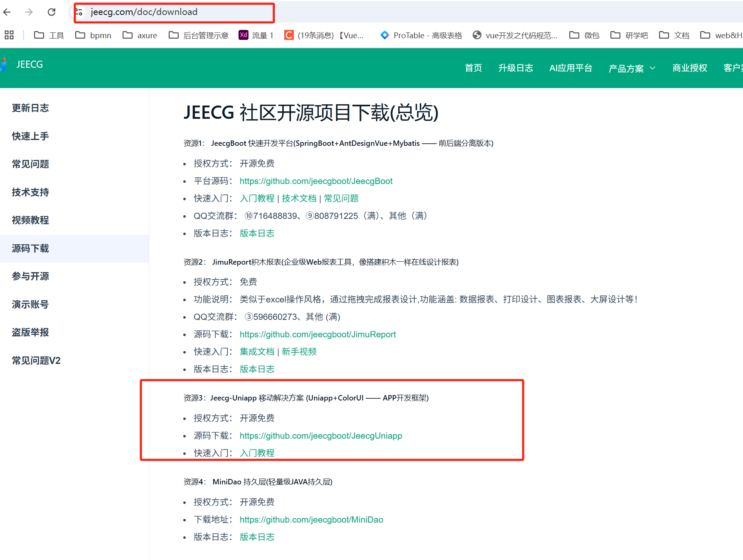The height and width of the screenshot is (560, 743).
Task: Open the 文档 bookmark folder
Action: pyautogui.click(x=674, y=35)
